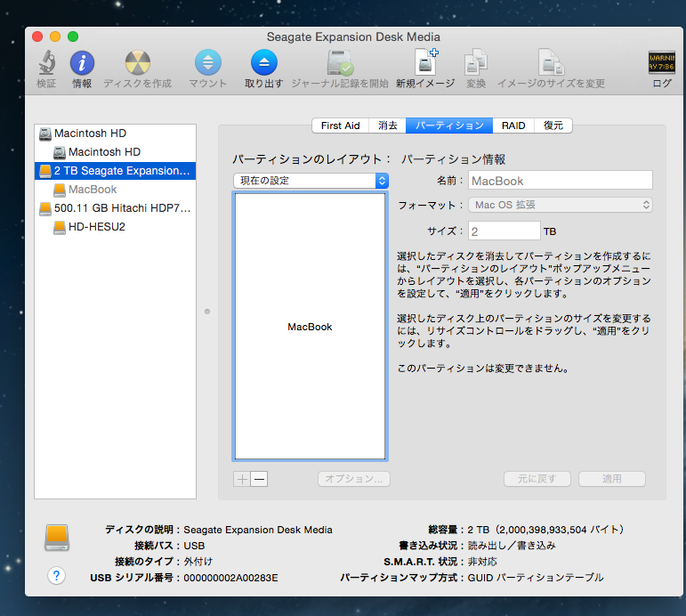Open the RAID tab
686x616 pixels.
pyautogui.click(x=513, y=126)
